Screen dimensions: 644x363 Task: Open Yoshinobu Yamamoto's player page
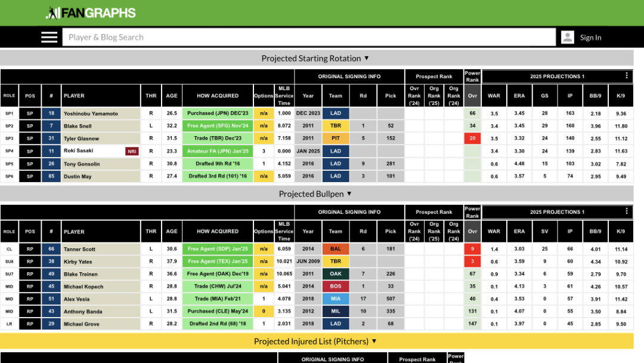[91, 113]
